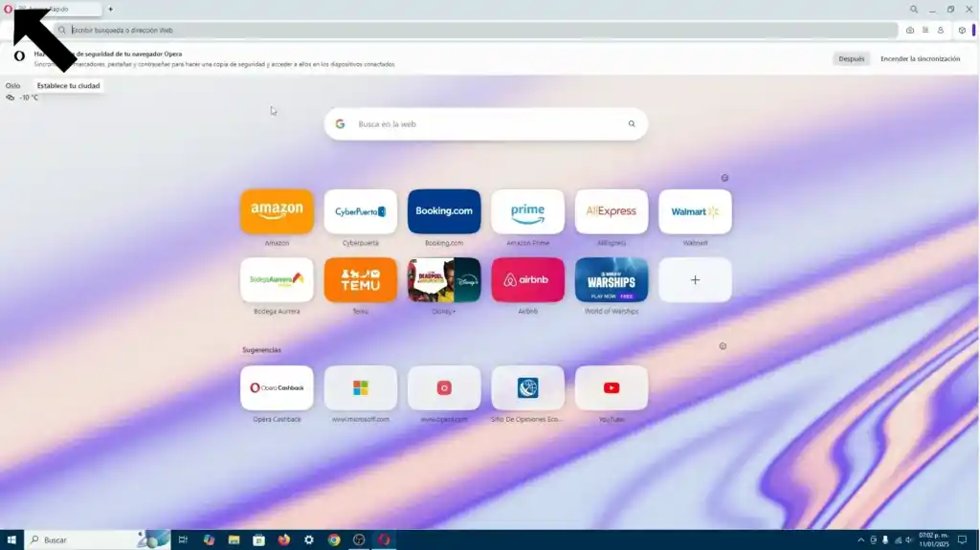Open the Walmart speed dial tile
Screen dimensions: 980x550
[x=695, y=211]
